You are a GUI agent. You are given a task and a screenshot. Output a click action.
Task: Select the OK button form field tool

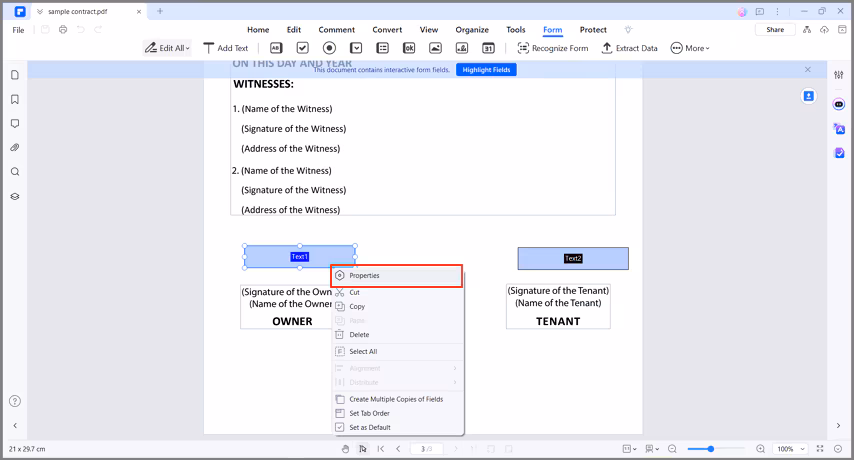[409, 48]
